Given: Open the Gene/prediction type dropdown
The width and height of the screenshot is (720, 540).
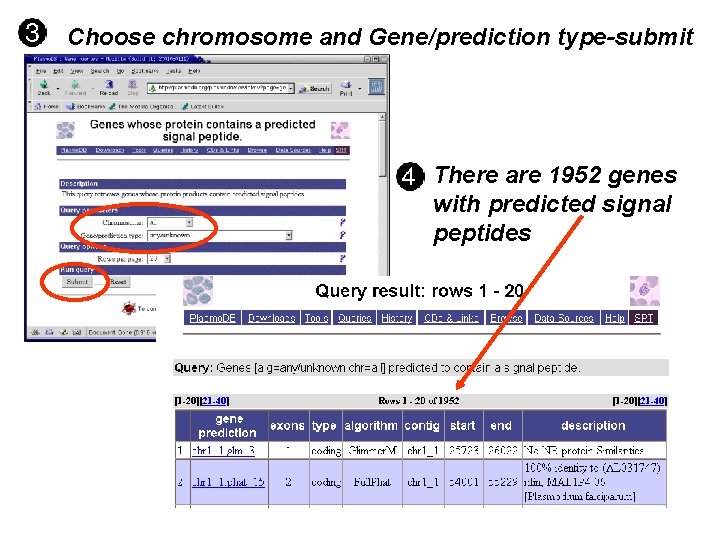Looking at the screenshot, I should (x=219, y=236).
